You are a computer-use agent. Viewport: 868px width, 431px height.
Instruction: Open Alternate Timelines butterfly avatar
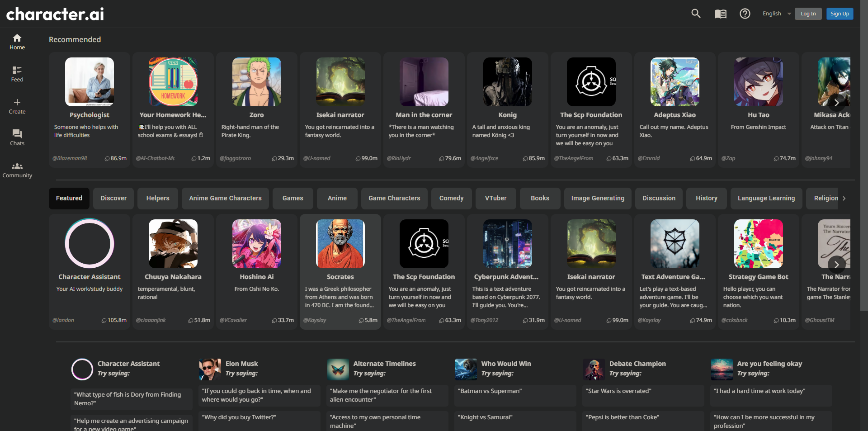338,369
